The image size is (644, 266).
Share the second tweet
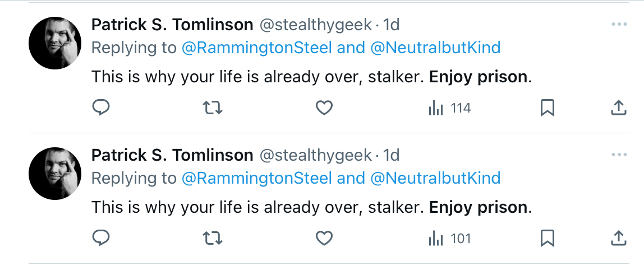pyautogui.click(x=619, y=238)
